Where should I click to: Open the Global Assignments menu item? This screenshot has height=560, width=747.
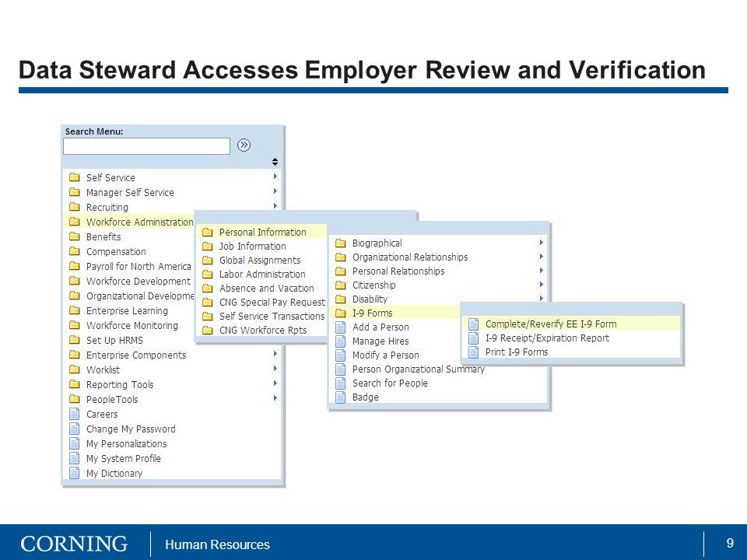(260, 260)
